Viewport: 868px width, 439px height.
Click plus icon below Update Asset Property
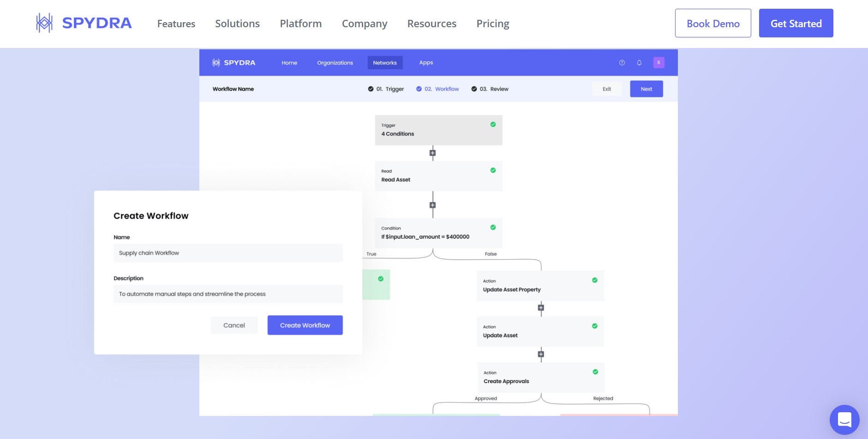[x=541, y=308]
